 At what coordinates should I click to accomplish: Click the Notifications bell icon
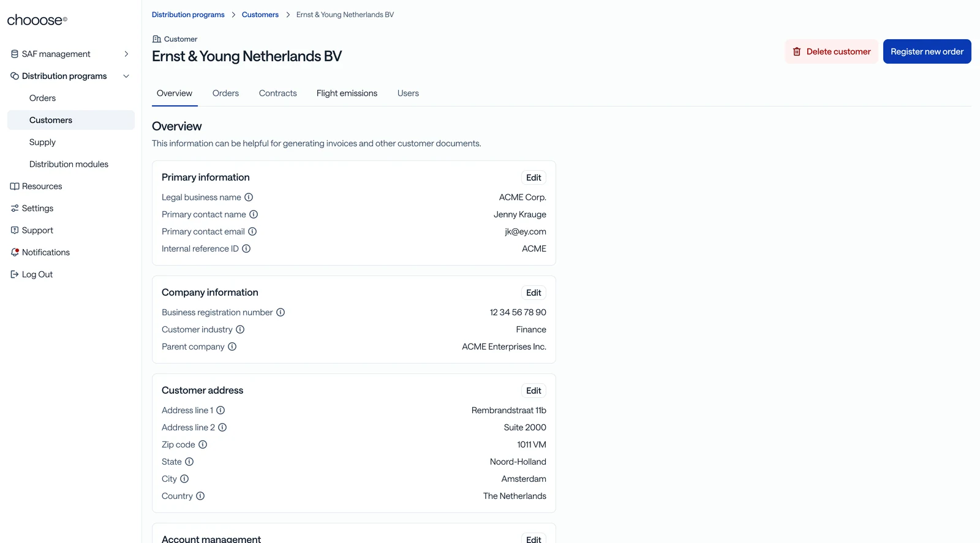tap(15, 252)
